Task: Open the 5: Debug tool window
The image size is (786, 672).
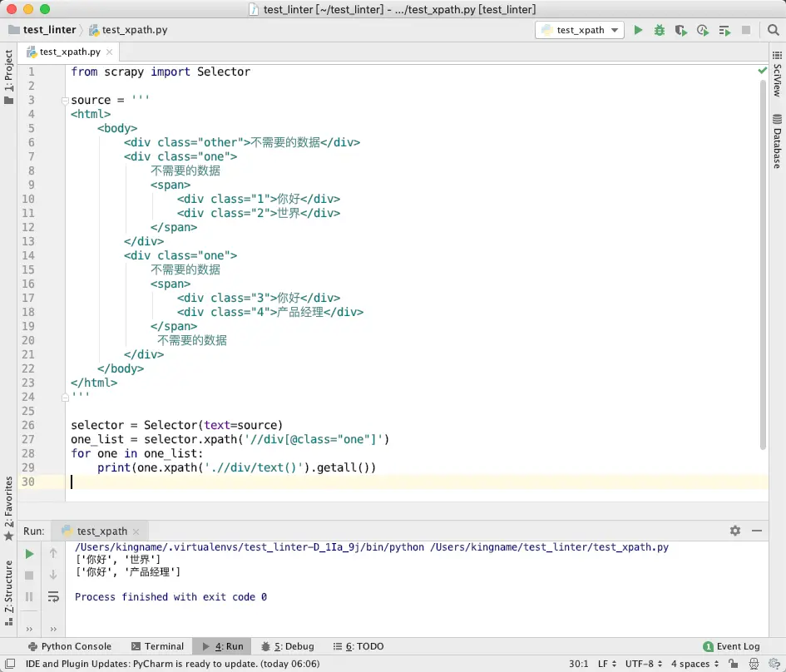Action: coord(288,646)
